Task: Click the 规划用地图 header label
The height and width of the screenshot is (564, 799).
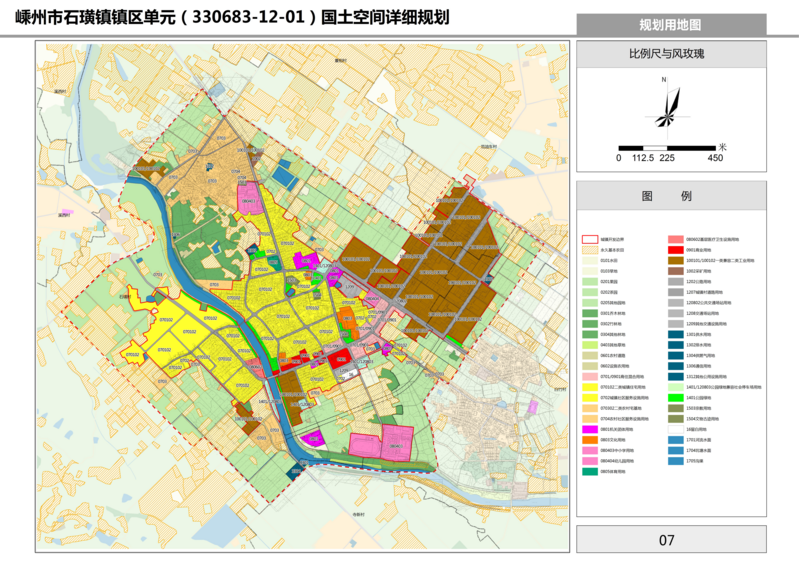Action: 669,25
